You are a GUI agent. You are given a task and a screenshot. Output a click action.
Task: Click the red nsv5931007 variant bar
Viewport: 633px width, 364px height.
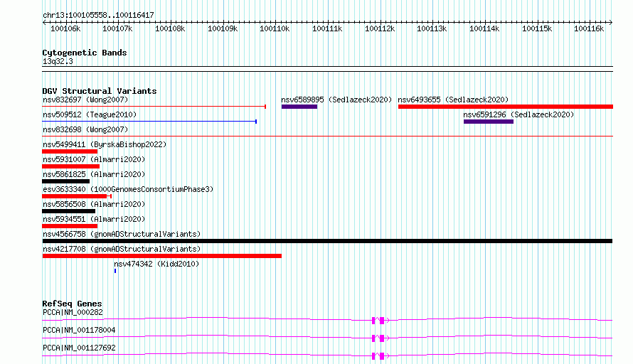[70, 166]
